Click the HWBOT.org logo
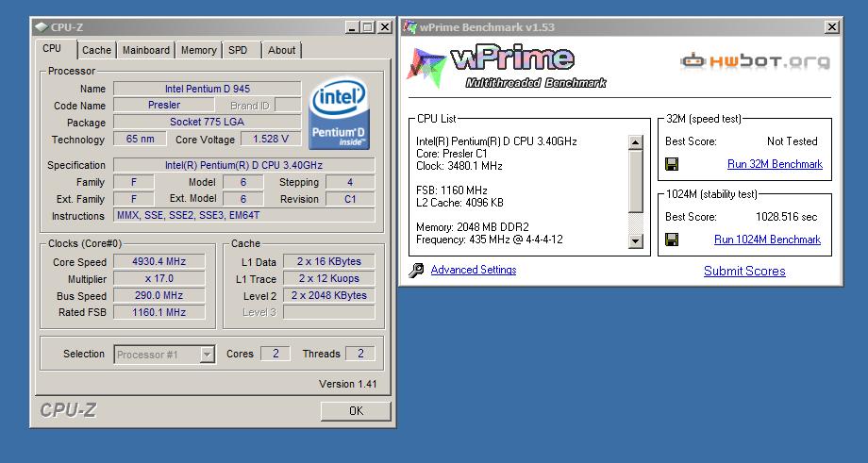 click(x=755, y=60)
